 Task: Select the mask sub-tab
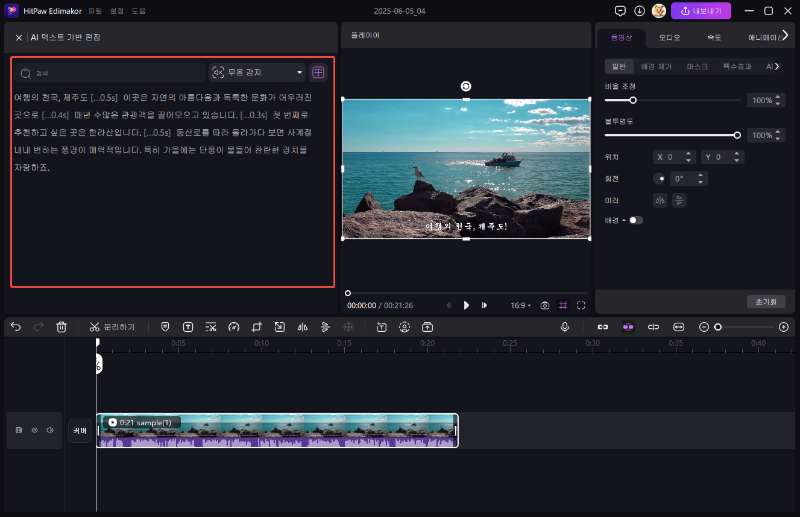[697, 66]
